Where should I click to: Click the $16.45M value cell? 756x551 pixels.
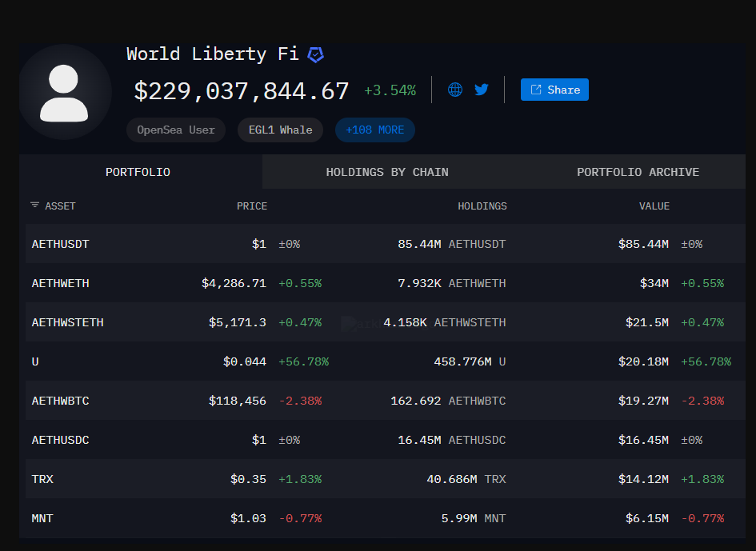pyautogui.click(x=644, y=440)
